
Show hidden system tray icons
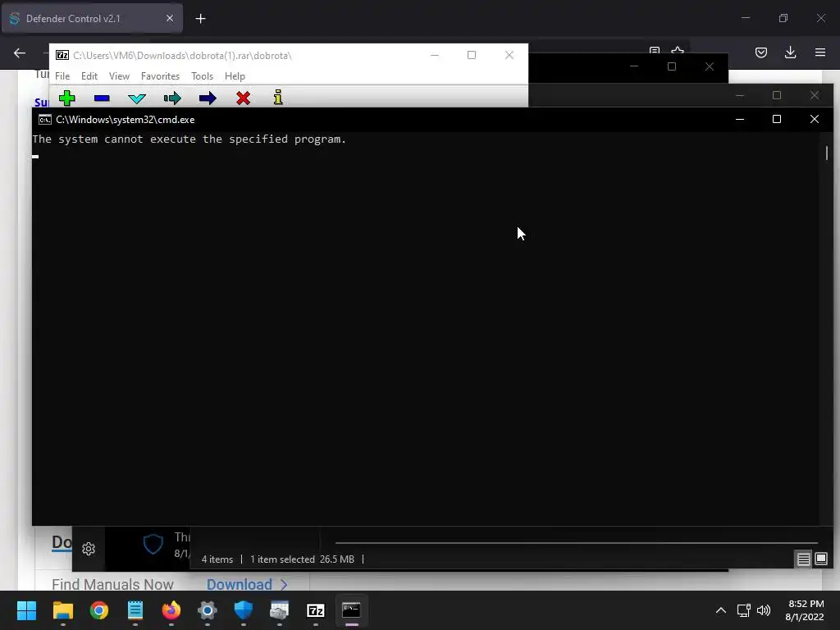[x=721, y=610]
